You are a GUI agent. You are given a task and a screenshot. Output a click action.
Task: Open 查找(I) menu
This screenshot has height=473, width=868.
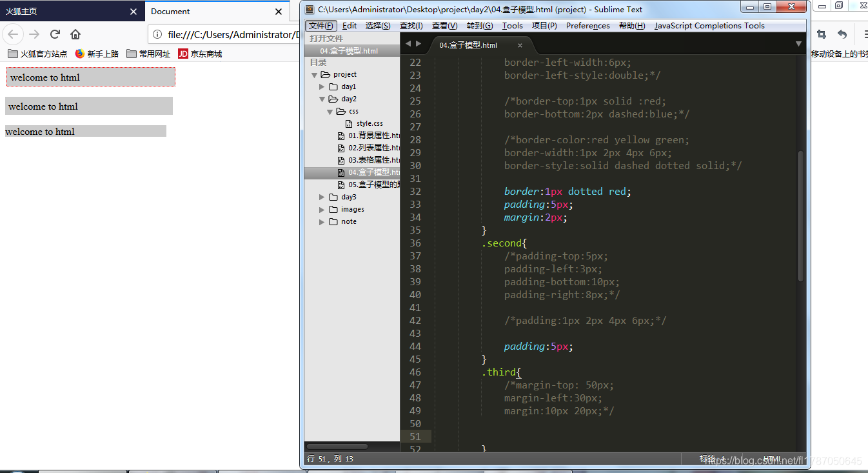411,26
